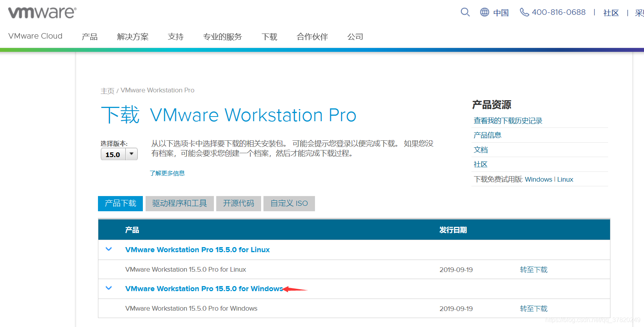Click the phone icon beside 400-816-0688
Screen dimensions: 644x327
[524, 12]
